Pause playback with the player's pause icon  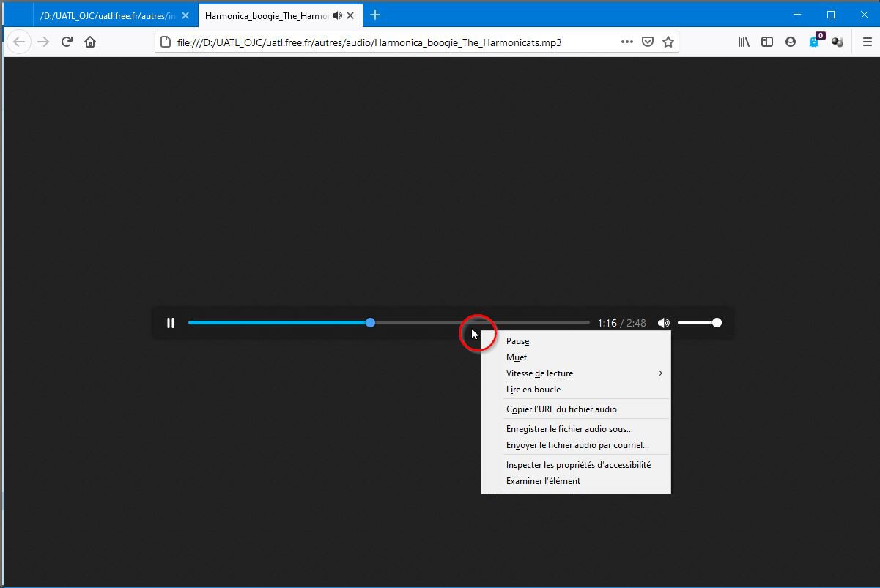click(171, 323)
